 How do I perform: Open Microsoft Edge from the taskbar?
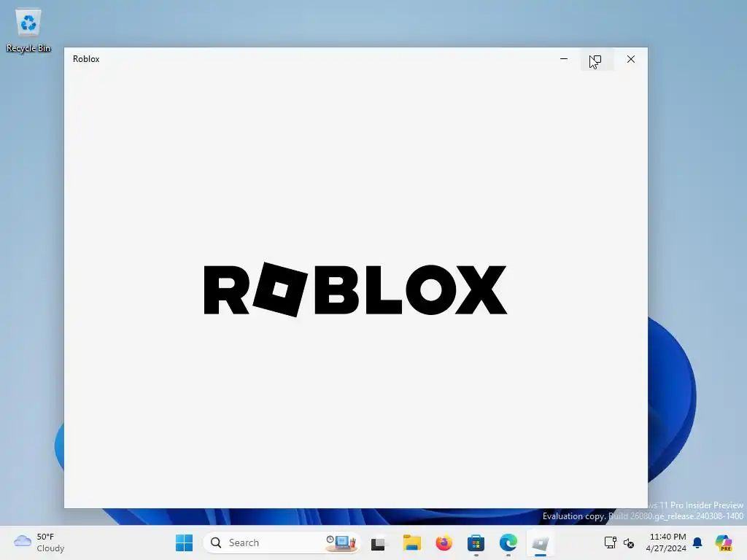[x=508, y=542]
